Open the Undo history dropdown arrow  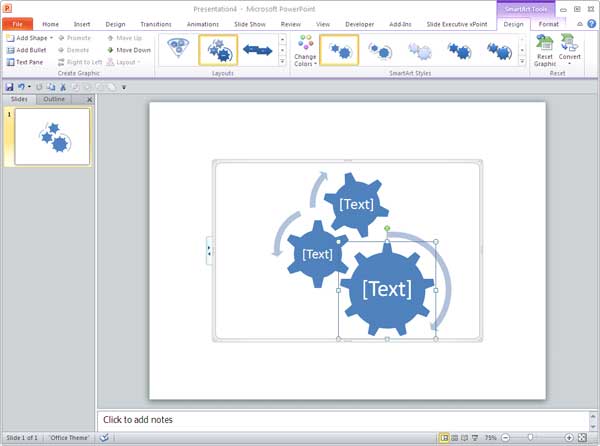(29, 87)
